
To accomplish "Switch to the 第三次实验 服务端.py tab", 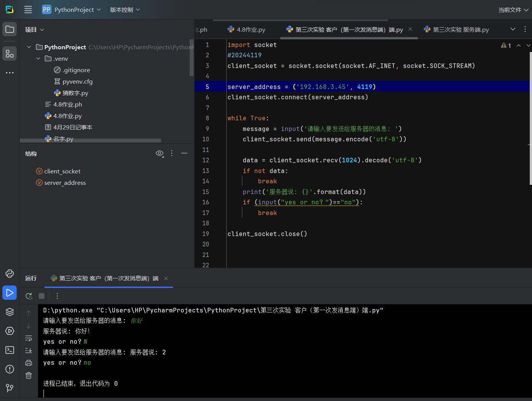I will pyautogui.click(x=460, y=30).
